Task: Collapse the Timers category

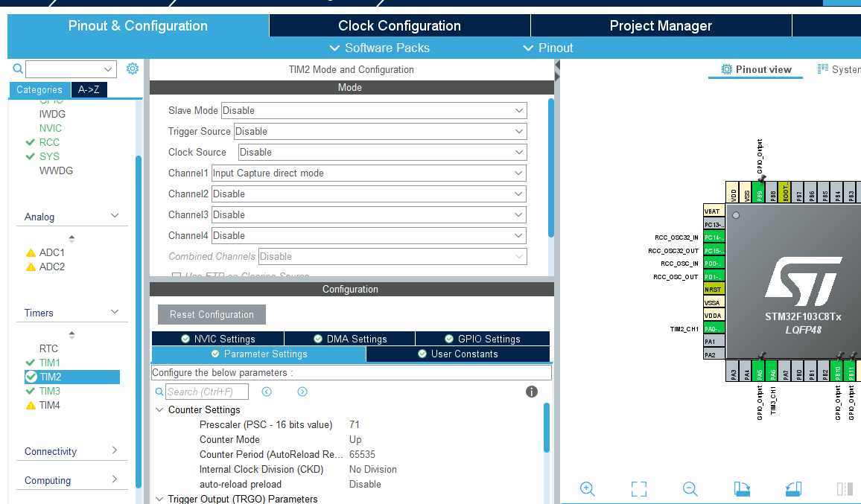Action: click(x=115, y=312)
